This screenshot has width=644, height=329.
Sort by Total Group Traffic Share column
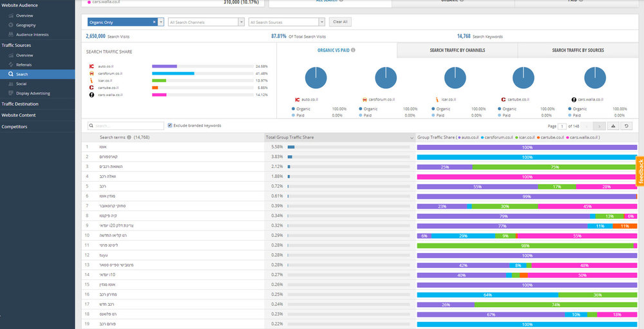(339, 137)
